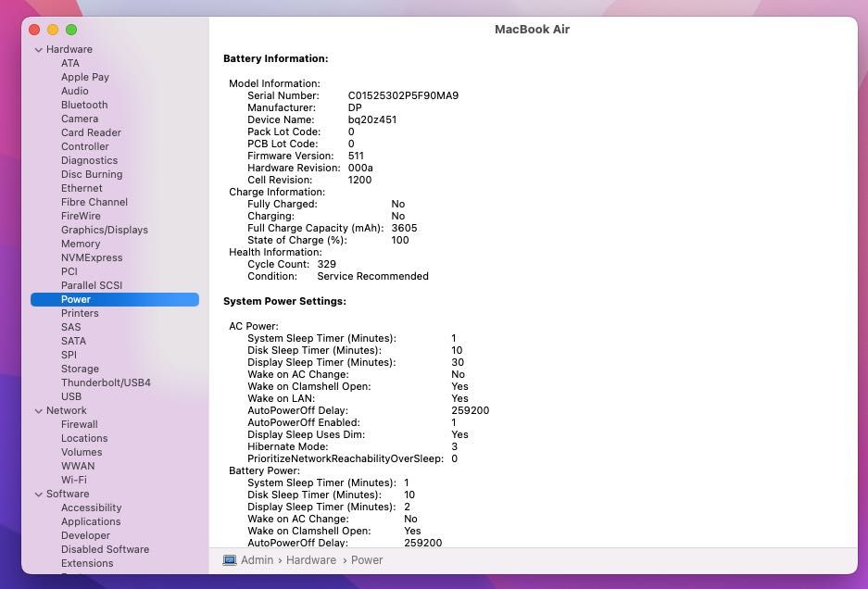Click the Software section label
The image size is (868, 589).
(x=68, y=494)
